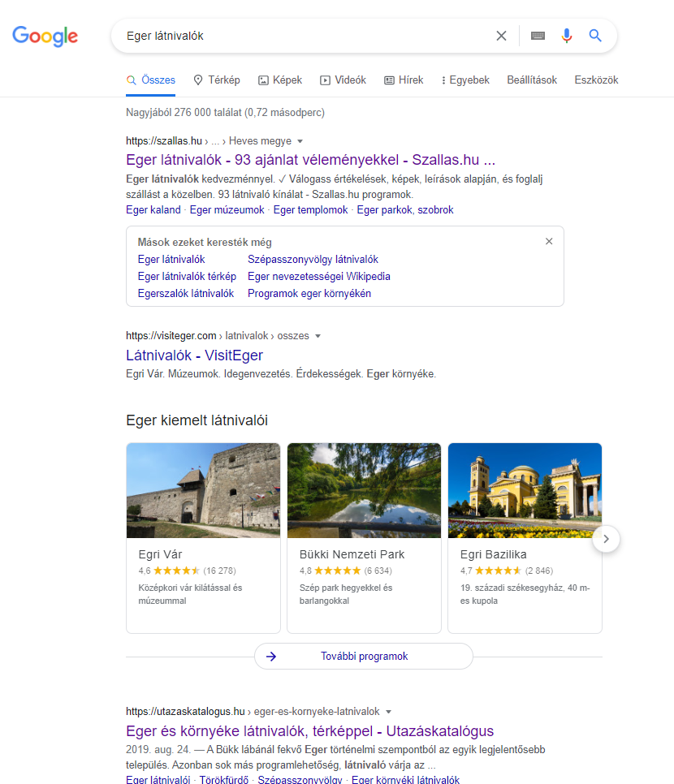Open the Eger környéki látnivalók sitelink
Viewport: 674px width, 784px height.
(405, 779)
